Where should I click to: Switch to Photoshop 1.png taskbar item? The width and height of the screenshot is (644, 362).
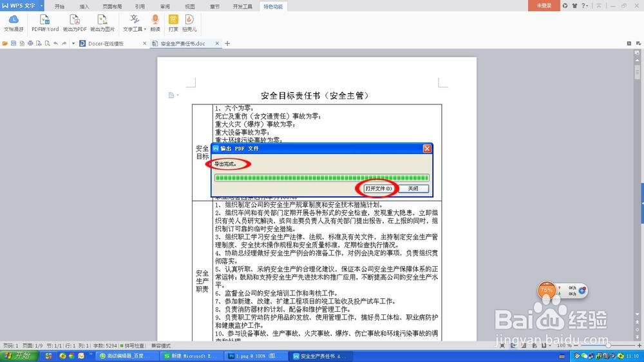(x=256, y=356)
